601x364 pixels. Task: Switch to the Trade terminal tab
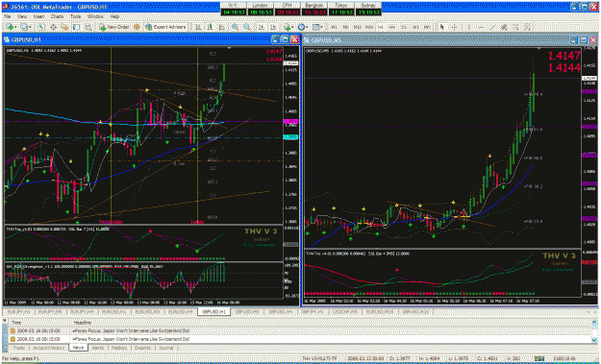[x=19, y=348]
